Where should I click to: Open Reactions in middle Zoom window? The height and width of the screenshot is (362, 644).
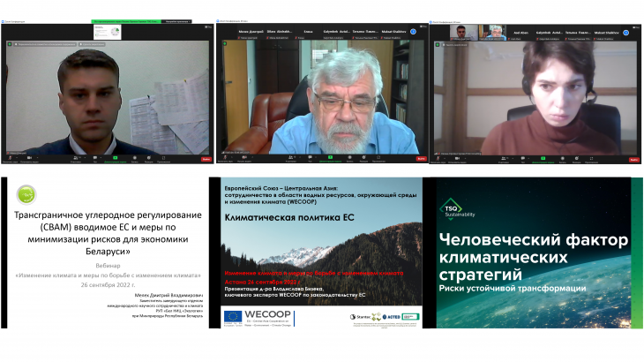pyautogui.click(x=363, y=157)
